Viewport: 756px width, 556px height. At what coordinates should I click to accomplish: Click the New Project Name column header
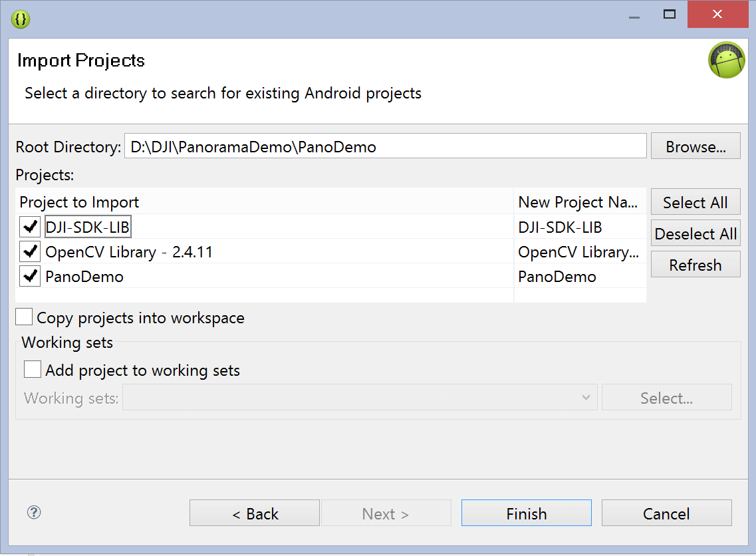[579, 202]
